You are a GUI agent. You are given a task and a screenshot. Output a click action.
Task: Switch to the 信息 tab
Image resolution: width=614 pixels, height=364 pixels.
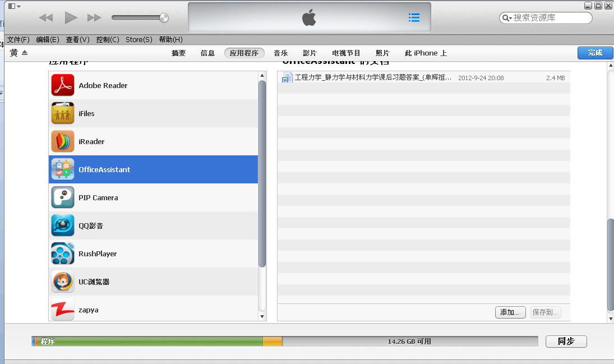[x=207, y=53]
